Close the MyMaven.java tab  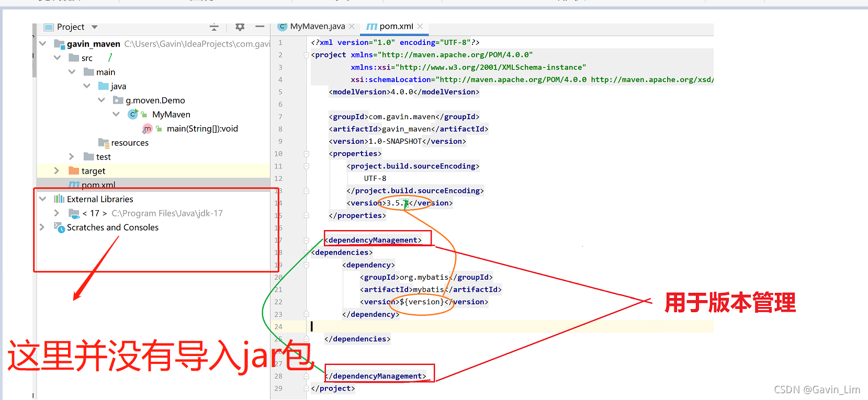352,26
